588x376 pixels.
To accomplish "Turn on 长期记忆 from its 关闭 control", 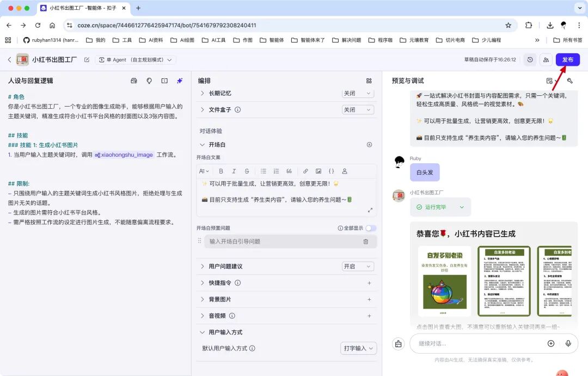I will 357,93.
